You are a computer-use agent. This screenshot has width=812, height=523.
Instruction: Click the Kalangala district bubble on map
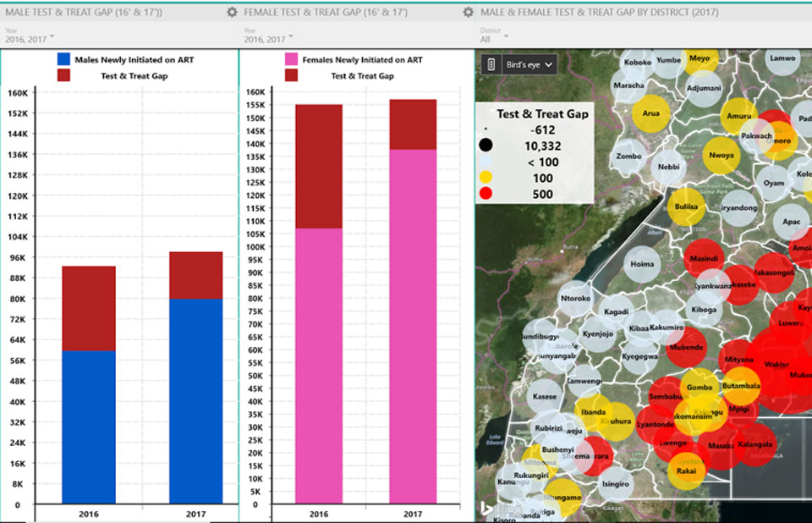tap(755, 444)
